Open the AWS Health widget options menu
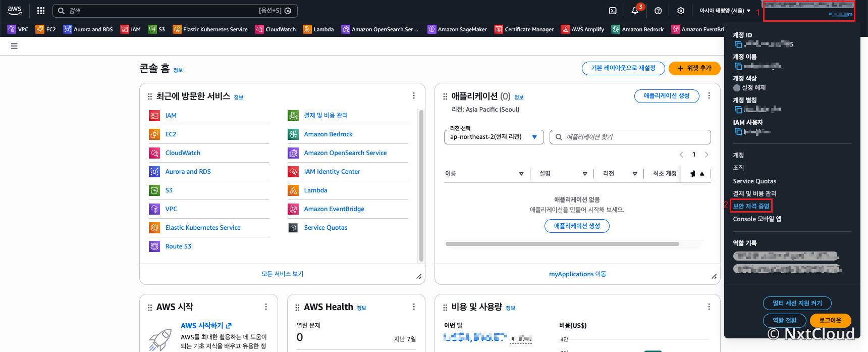The height and width of the screenshot is (352, 868). click(x=414, y=307)
